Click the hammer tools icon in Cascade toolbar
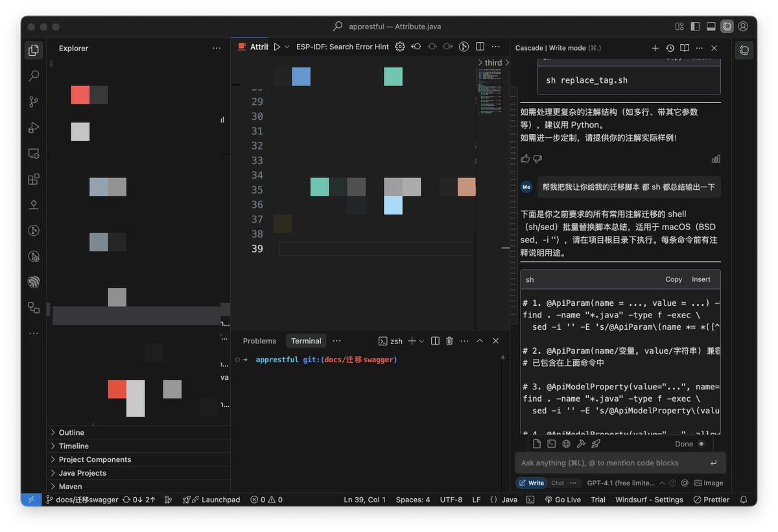Screen dimensions: 778x532 [x=581, y=444]
